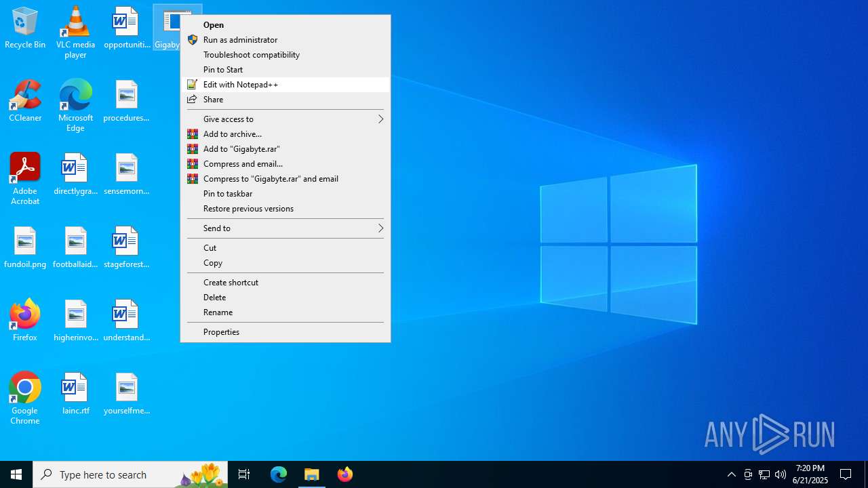Open the network status tray icon
Viewport: 868px width, 488px height.
(764, 474)
